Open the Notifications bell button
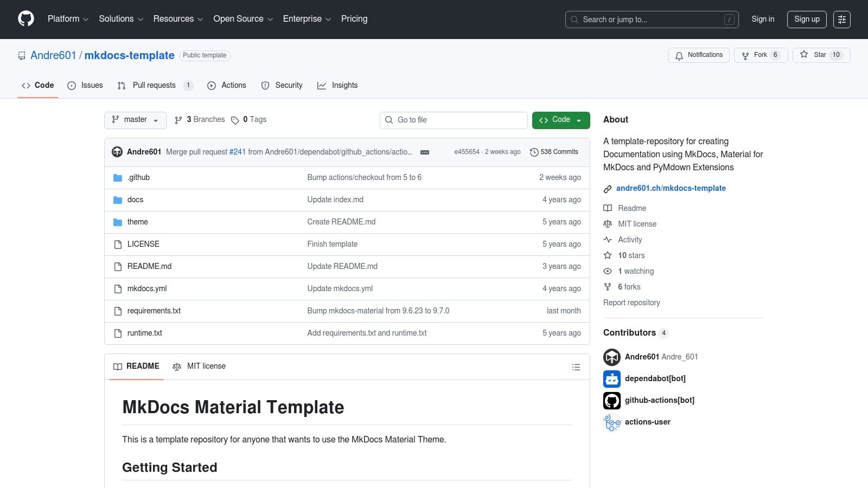Screen dimensions: 868x488 click(x=699, y=55)
